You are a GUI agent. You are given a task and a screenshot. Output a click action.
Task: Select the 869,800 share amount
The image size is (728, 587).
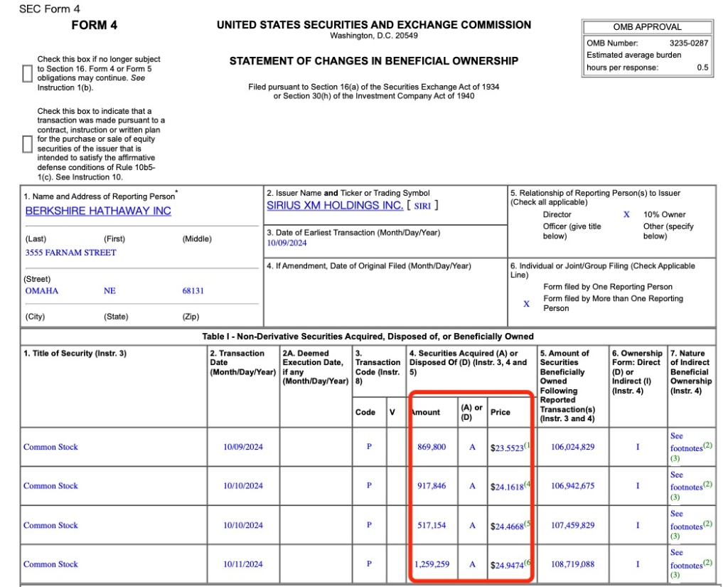coord(432,448)
